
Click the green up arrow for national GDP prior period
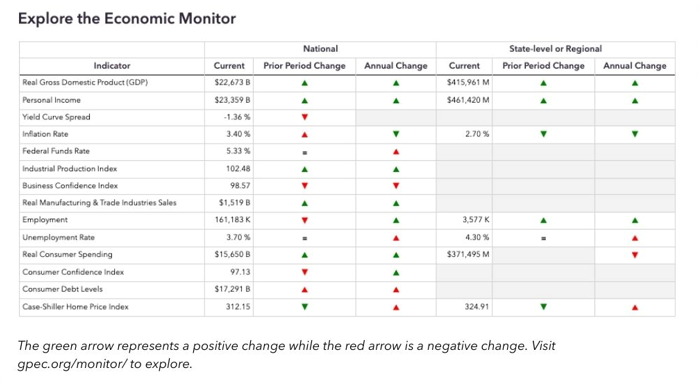pos(304,83)
